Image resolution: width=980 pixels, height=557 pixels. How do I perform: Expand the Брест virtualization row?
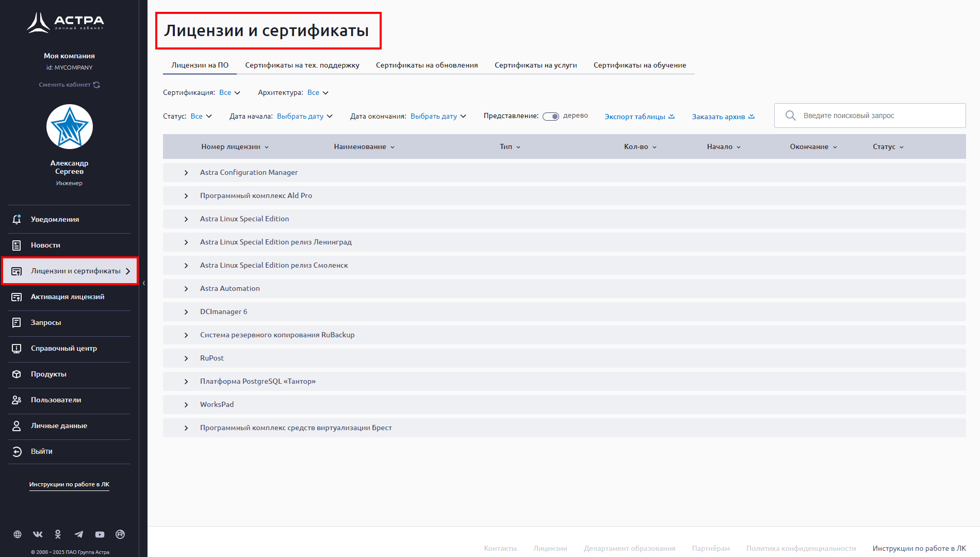[186, 428]
